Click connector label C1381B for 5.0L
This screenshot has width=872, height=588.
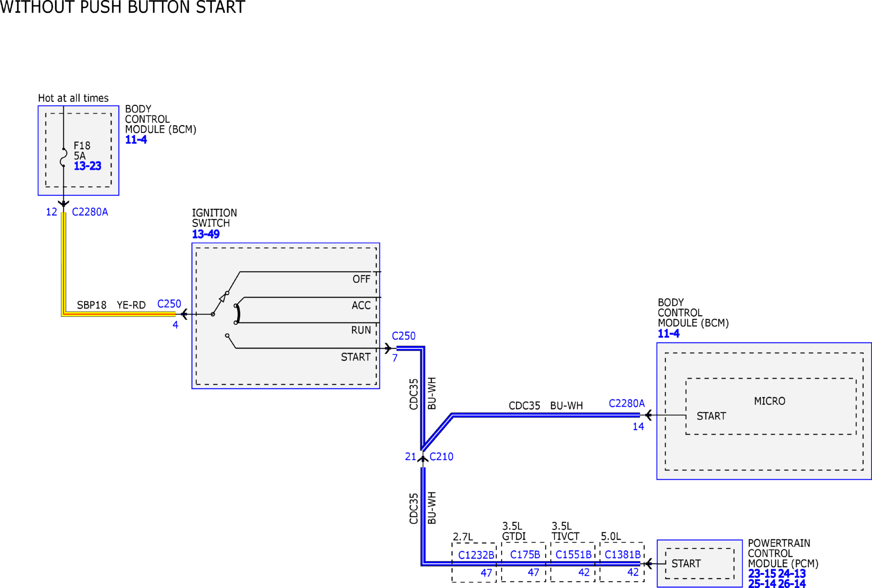(x=623, y=554)
